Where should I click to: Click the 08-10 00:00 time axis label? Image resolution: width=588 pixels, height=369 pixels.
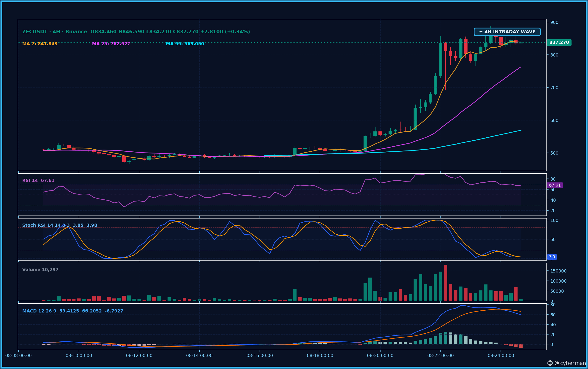click(x=79, y=356)
